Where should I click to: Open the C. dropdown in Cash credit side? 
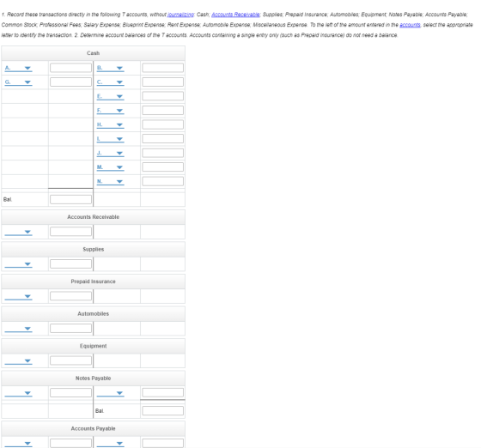point(111,82)
